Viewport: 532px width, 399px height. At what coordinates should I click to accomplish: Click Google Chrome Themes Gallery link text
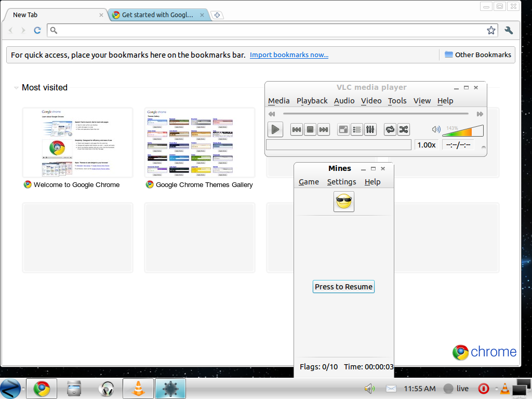(x=204, y=185)
